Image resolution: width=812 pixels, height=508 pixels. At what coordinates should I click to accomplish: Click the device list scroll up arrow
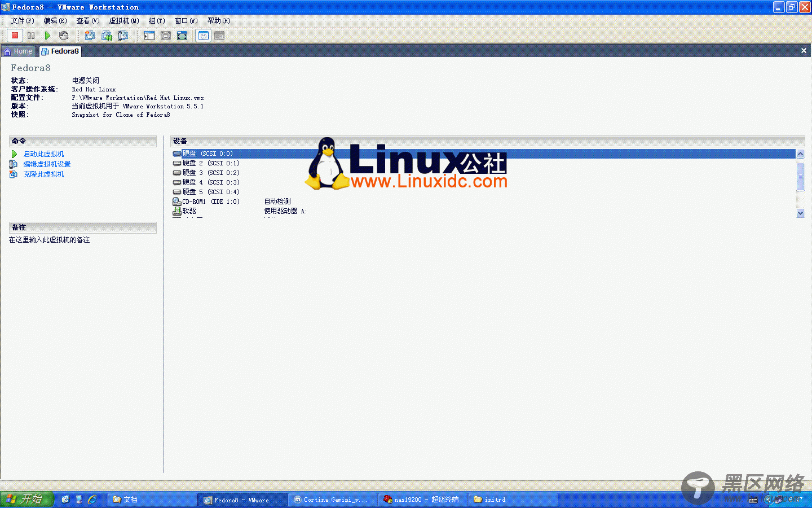[800, 154]
